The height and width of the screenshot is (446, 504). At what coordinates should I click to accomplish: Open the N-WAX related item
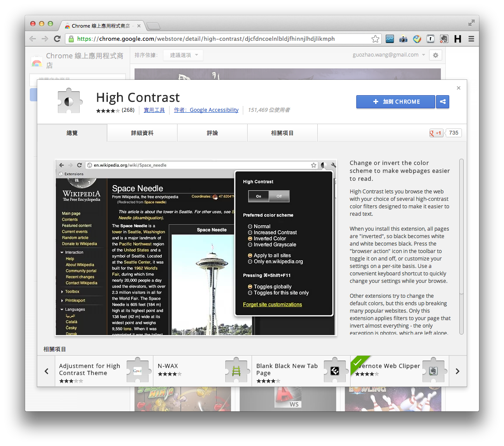tap(202, 371)
